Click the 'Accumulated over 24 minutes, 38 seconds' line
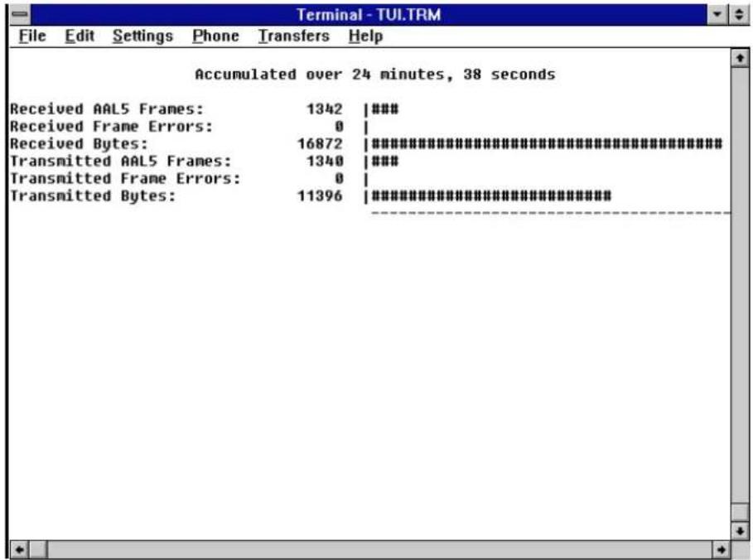This screenshot has height=560, width=753. (375, 75)
